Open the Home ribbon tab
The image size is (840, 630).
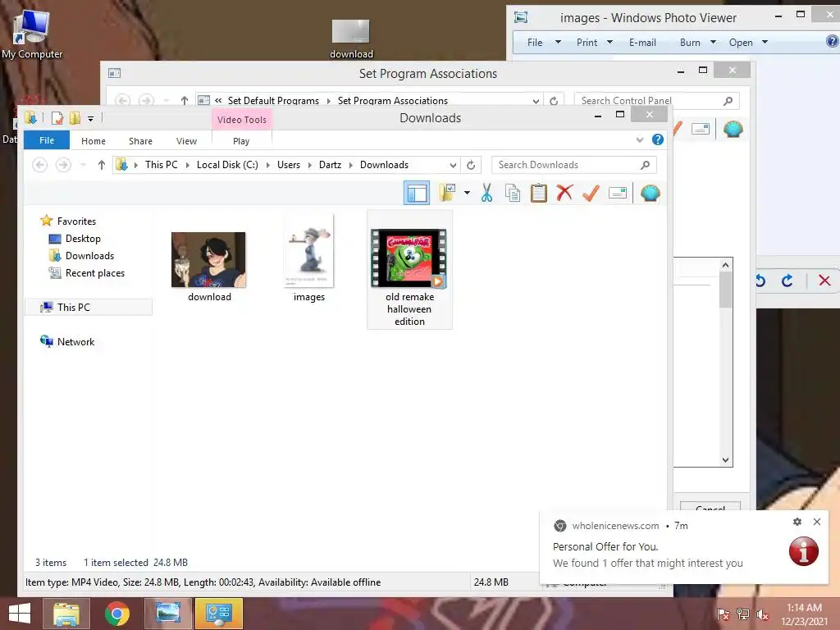pos(94,141)
